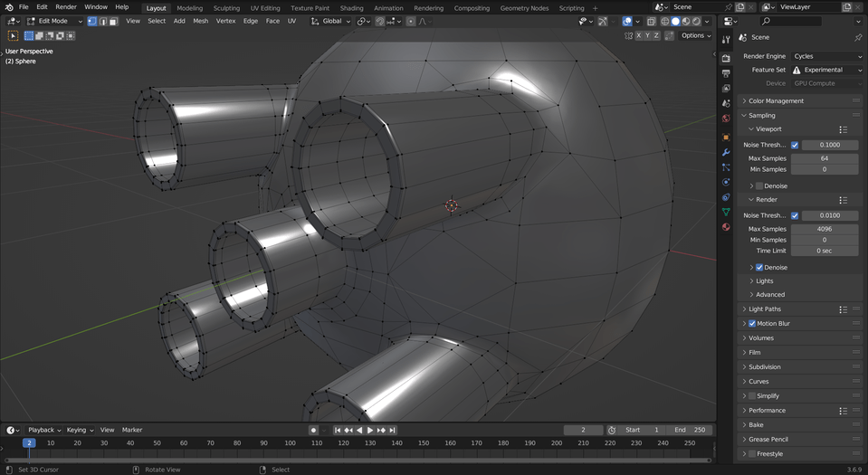Open the Particles properties tab

tap(726, 167)
